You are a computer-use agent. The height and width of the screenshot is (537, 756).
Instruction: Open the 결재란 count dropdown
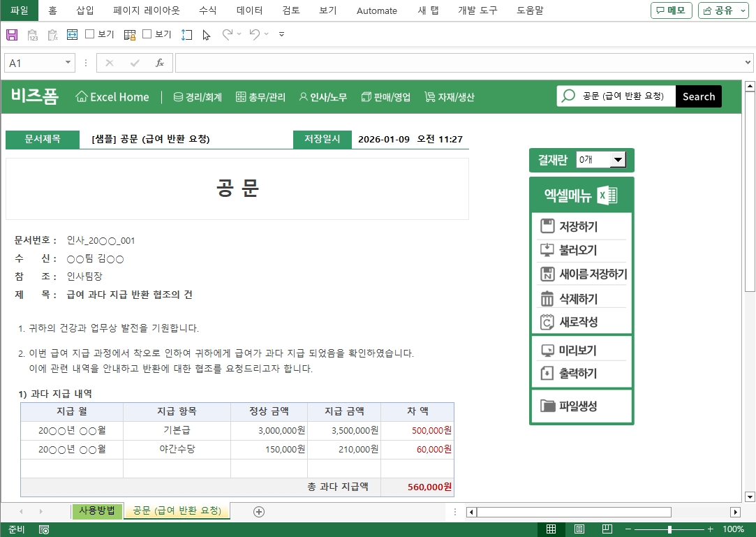pyautogui.click(x=618, y=160)
